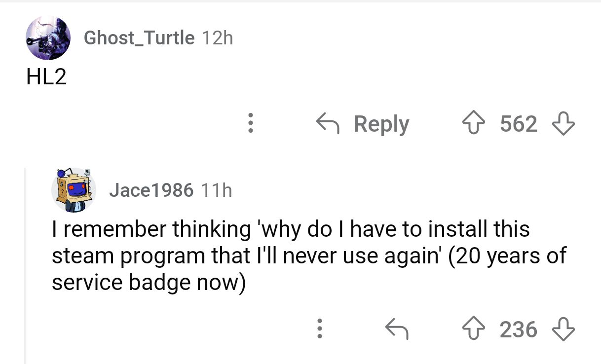Click the 236 vote count
The image size is (601, 364).
(518, 329)
